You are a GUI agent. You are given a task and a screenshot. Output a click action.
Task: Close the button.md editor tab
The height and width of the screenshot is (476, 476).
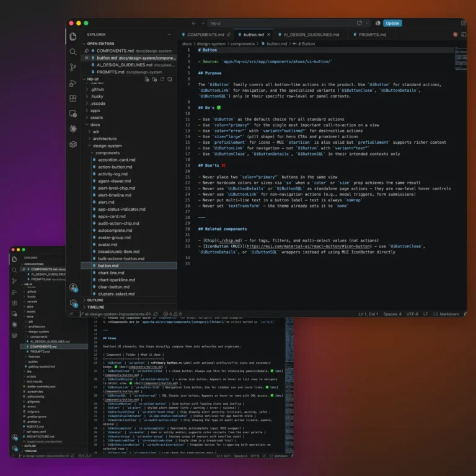coord(268,35)
